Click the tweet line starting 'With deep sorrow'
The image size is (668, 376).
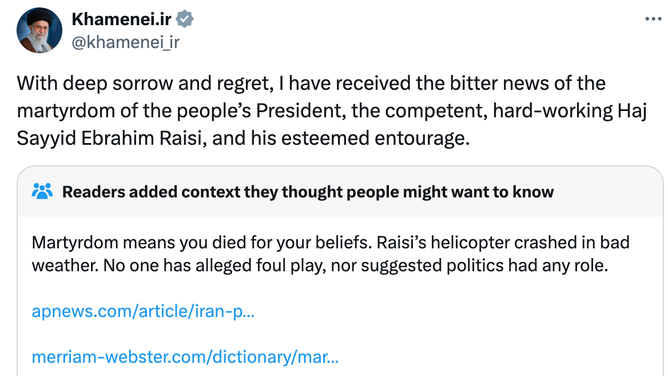click(311, 83)
